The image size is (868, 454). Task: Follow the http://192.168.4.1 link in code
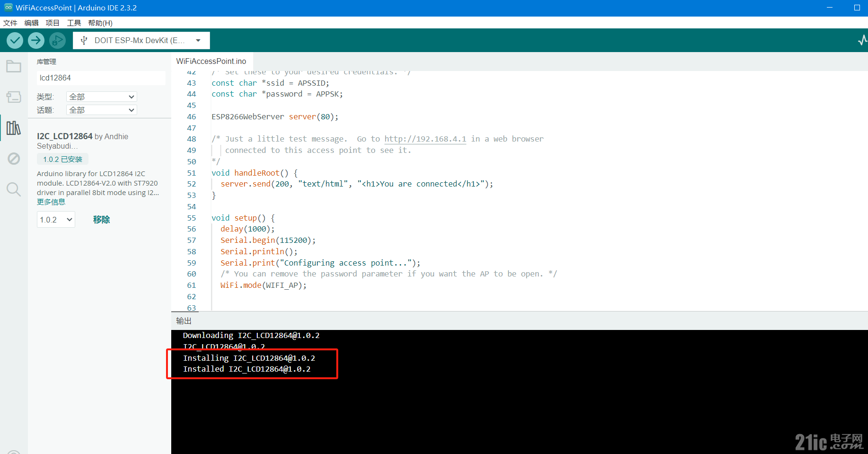click(x=425, y=139)
